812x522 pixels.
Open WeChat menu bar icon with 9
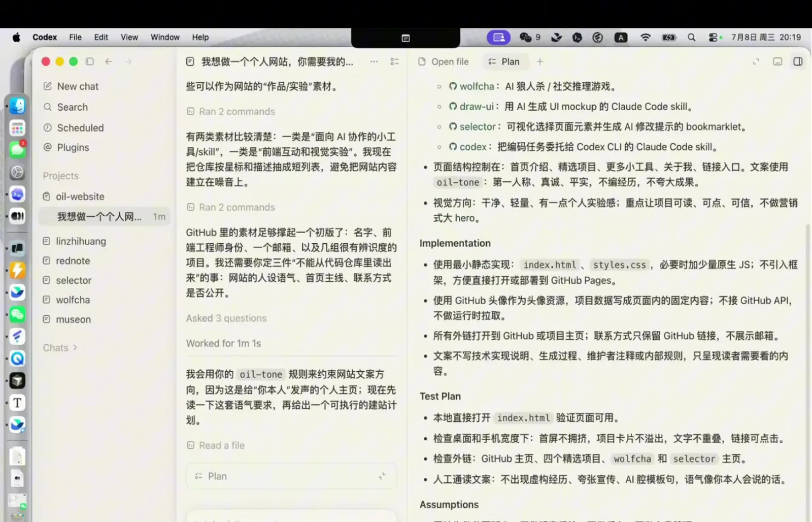point(530,37)
